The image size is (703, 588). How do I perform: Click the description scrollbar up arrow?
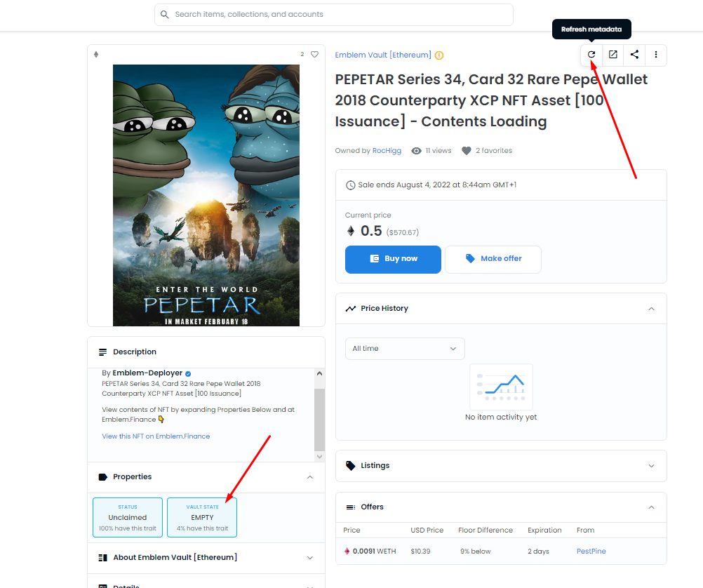[319, 373]
